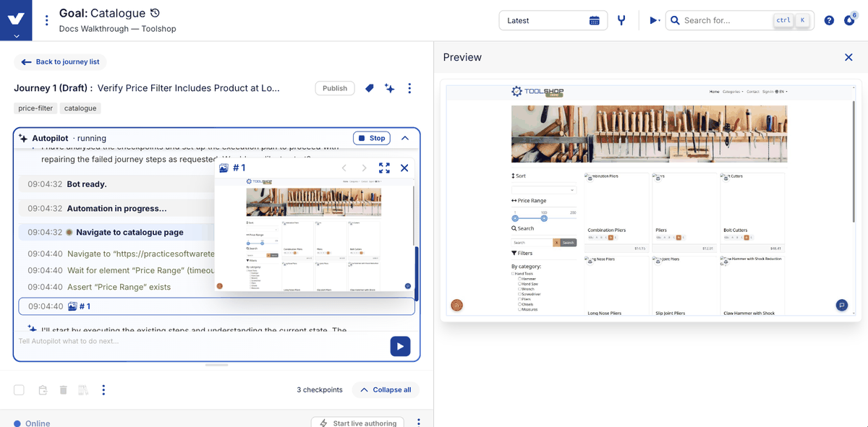868x427 pixels.
Task: Show next screenshot in popup
Action: click(365, 168)
